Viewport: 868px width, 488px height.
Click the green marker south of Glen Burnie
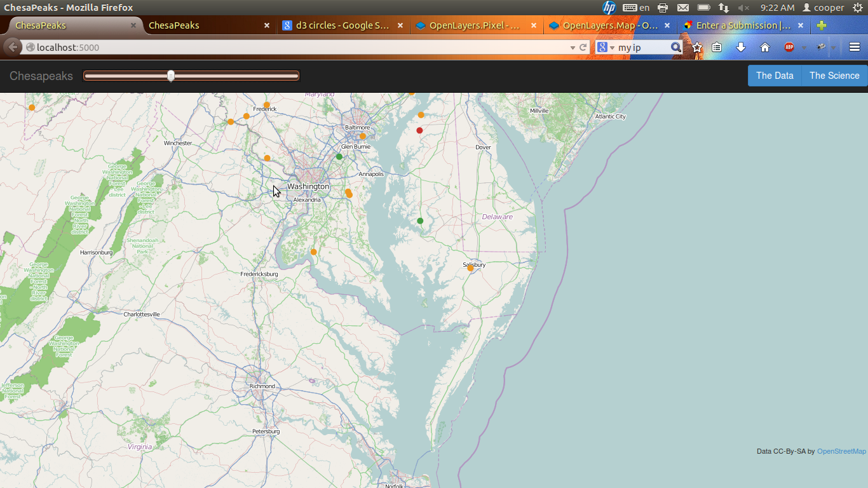click(339, 156)
